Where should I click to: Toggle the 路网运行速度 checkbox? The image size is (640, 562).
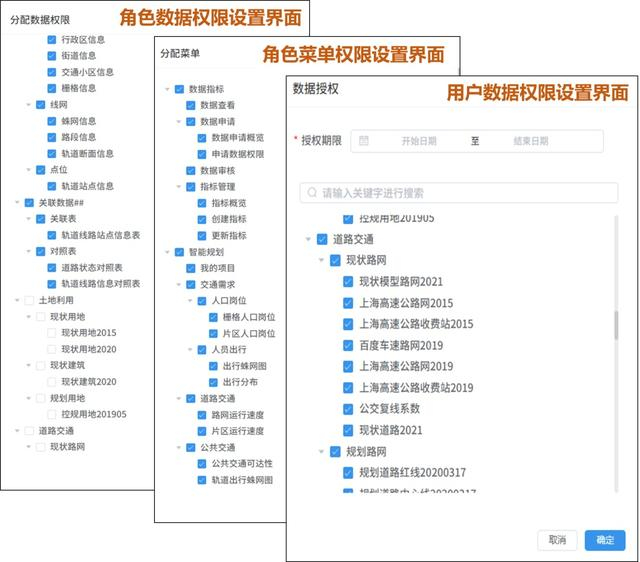point(202,415)
